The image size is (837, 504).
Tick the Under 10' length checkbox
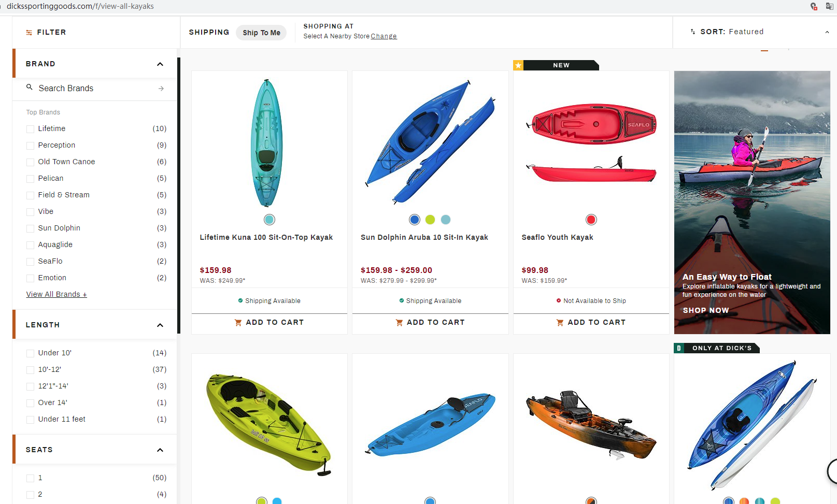coord(31,353)
